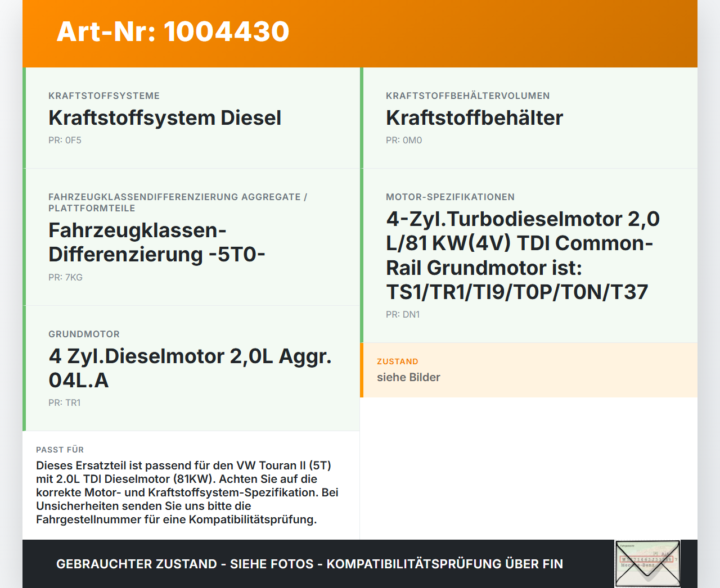Click the 4 Zyl.Dieselmotor 2,0L Aggr. 04L.A title
This screenshot has height=588, width=720.
point(190,368)
